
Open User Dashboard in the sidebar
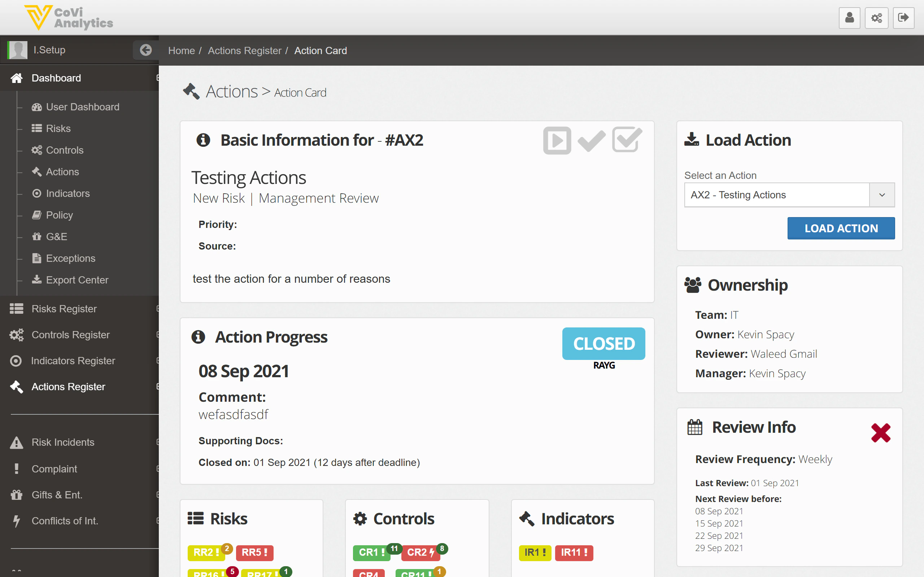coord(82,107)
